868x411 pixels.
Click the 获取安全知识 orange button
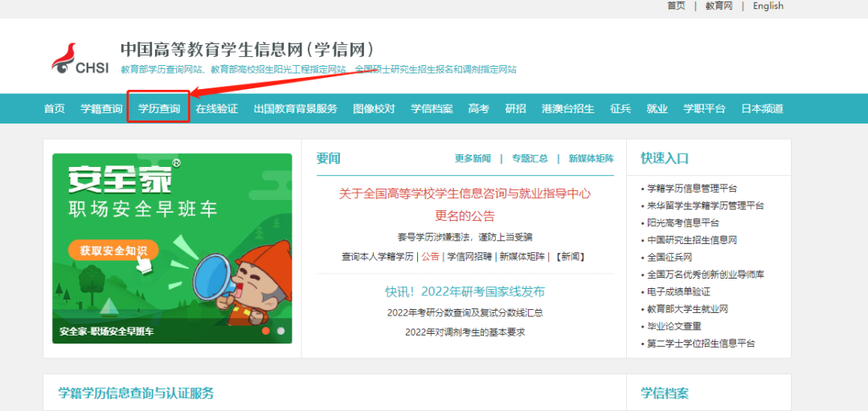click(x=113, y=250)
